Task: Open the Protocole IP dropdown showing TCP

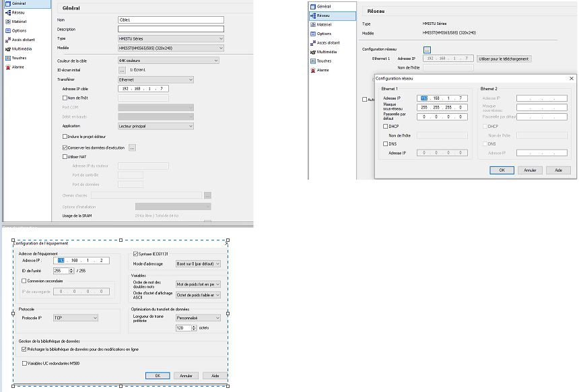Action: pos(75,318)
